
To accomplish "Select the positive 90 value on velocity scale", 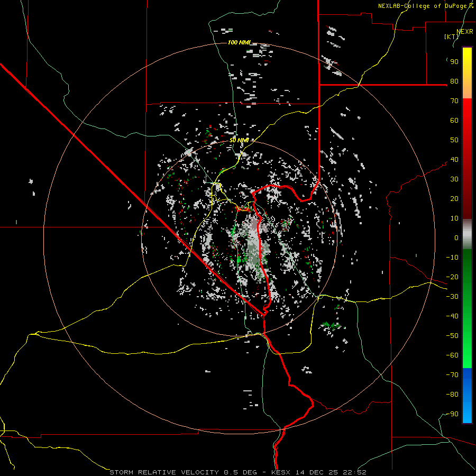I will [454, 62].
